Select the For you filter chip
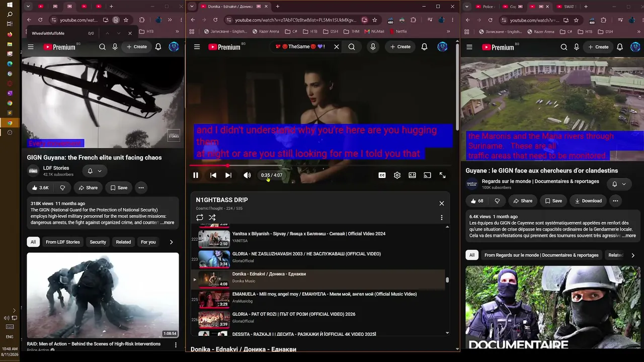 click(148, 242)
